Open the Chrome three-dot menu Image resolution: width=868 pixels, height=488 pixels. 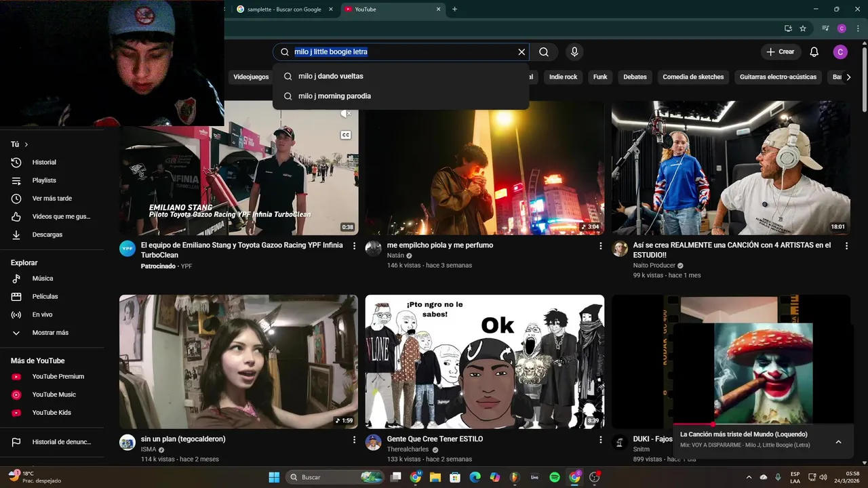(859, 28)
